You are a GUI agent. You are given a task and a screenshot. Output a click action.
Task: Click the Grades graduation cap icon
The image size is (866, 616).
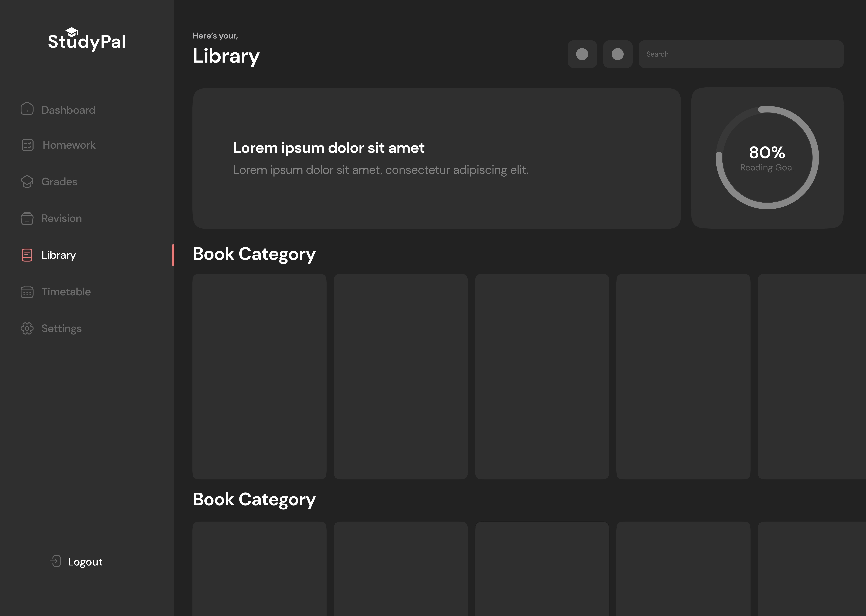[27, 182]
